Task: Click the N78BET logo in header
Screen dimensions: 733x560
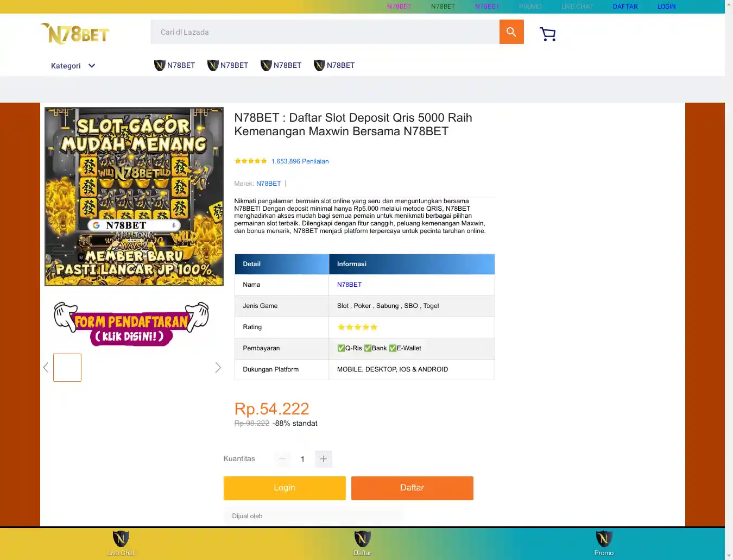Action: coord(75,34)
